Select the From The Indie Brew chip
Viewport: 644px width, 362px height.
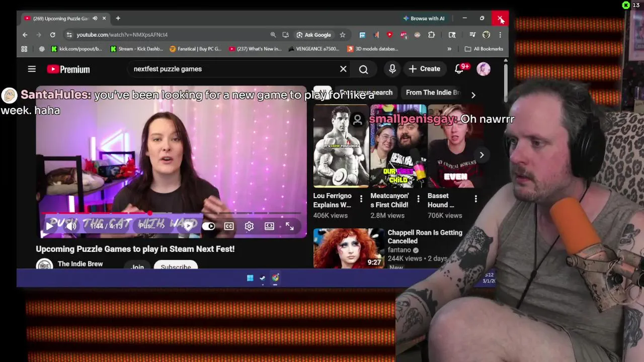coord(433,93)
